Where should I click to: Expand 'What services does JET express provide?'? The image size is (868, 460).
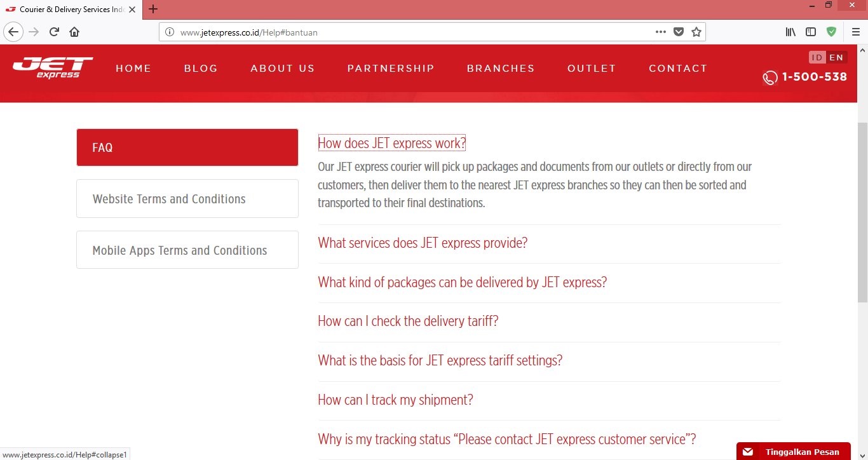tap(423, 243)
